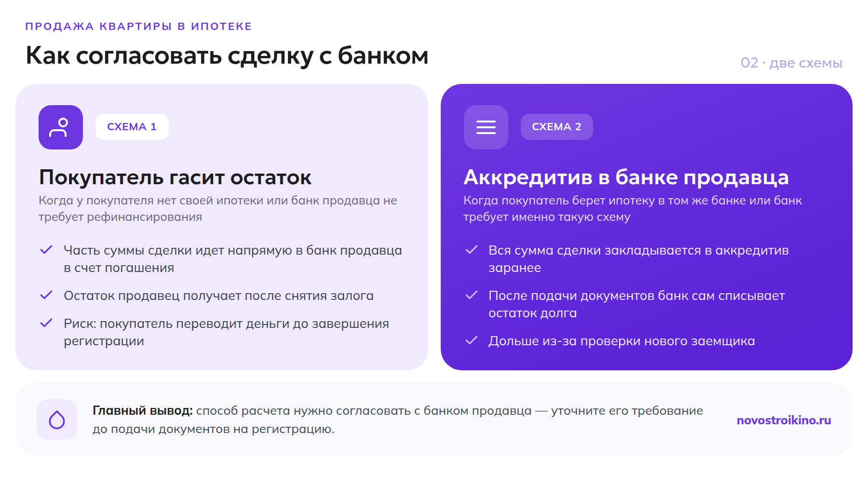Click the three-line list icon in Схема 2 card
Screen dimensions: 868x488
point(486,127)
